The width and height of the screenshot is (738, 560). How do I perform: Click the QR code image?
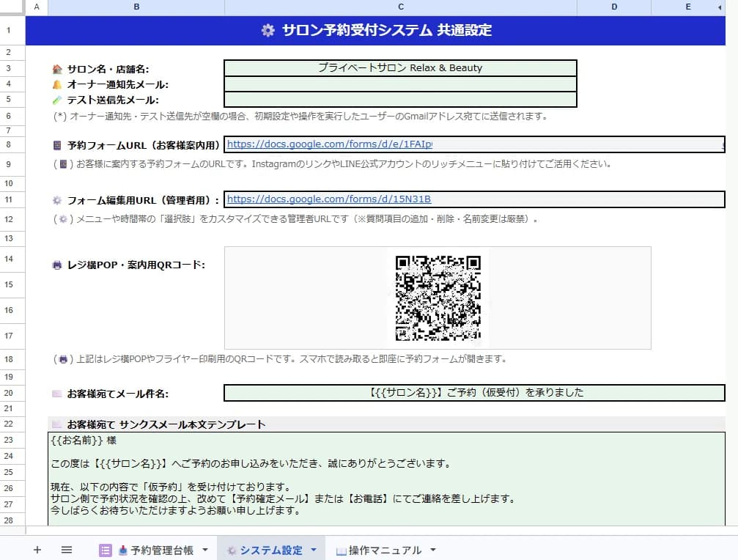[438, 298]
